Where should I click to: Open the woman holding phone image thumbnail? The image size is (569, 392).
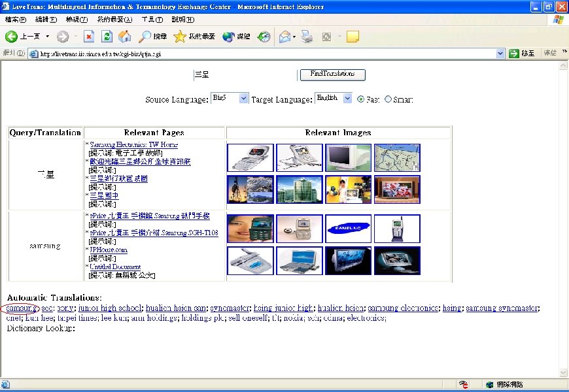pyautogui.click(x=250, y=229)
